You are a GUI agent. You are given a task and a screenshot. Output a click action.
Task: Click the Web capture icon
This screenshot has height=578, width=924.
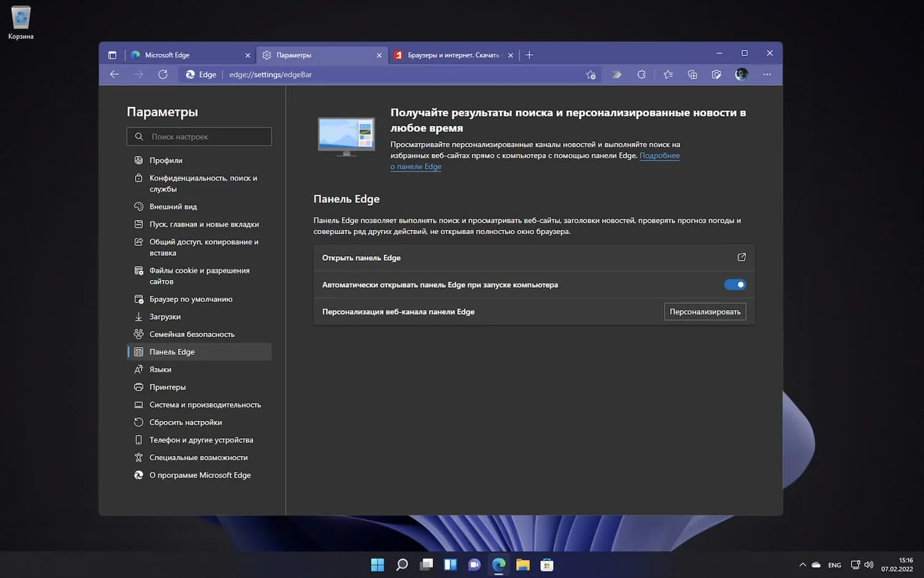pos(716,75)
